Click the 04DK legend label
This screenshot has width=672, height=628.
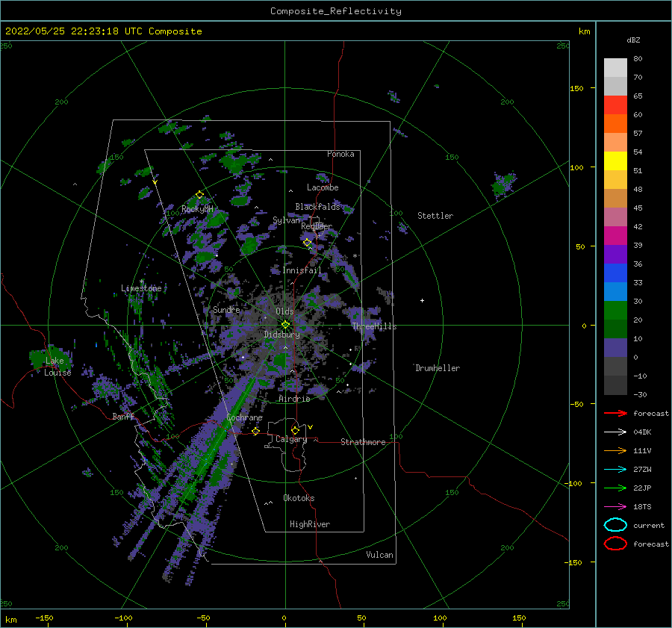(642, 432)
